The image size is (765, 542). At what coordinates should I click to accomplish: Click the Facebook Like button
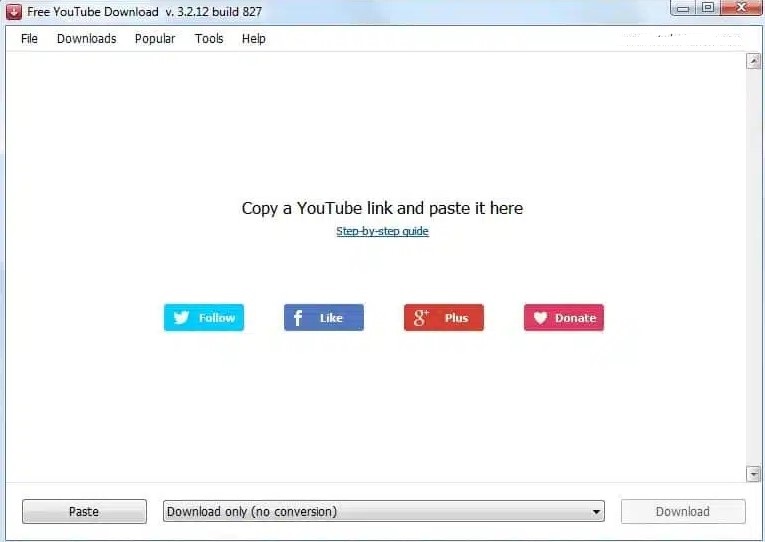click(324, 318)
